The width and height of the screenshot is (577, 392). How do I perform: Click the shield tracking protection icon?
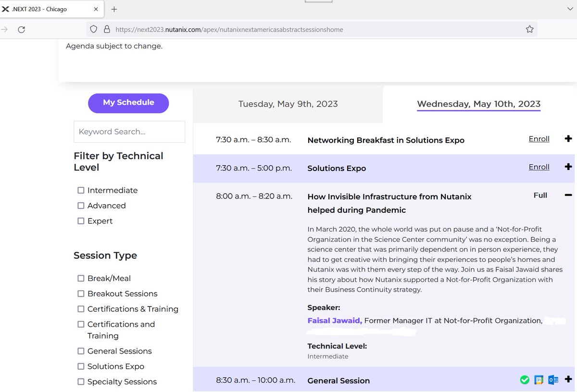95,29
